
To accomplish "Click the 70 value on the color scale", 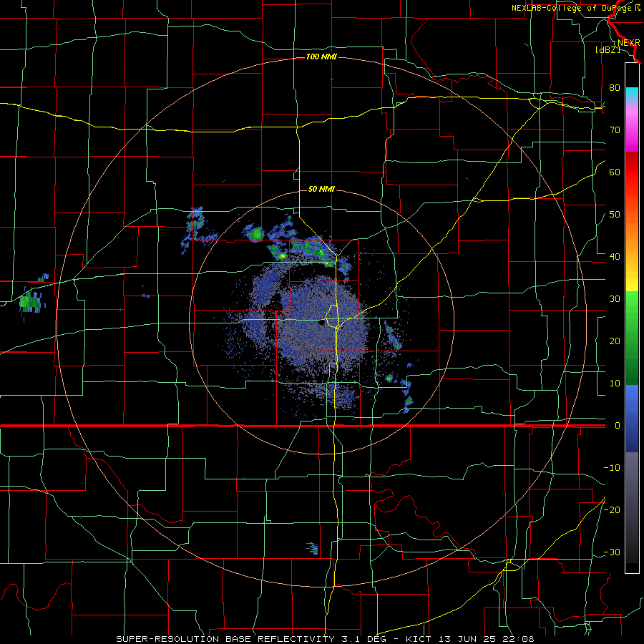I will tap(615, 130).
